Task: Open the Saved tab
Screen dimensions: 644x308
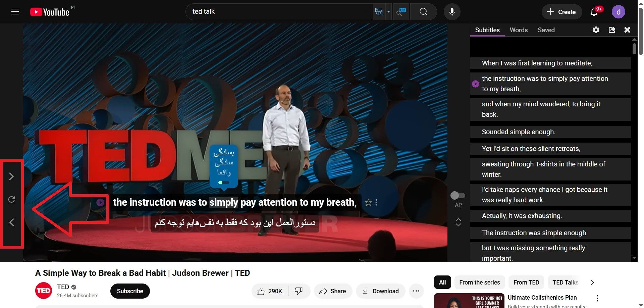Action: [x=546, y=30]
